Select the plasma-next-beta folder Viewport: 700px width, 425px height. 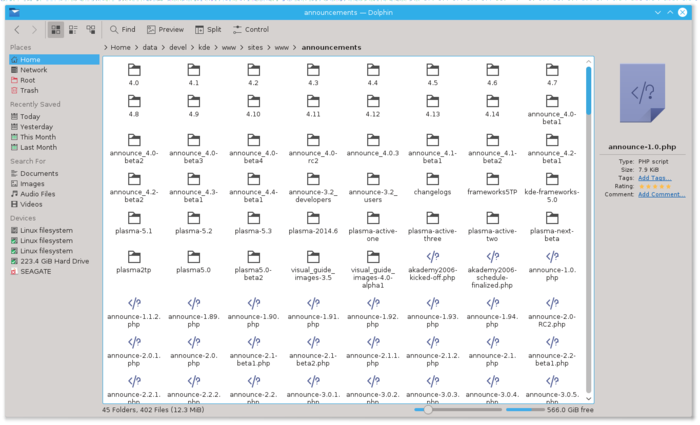(552, 227)
